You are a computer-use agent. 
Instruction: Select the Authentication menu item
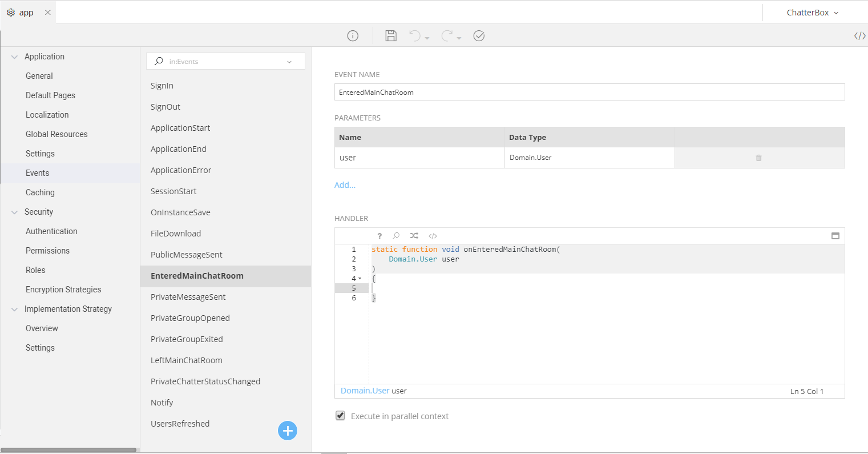(x=51, y=231)
